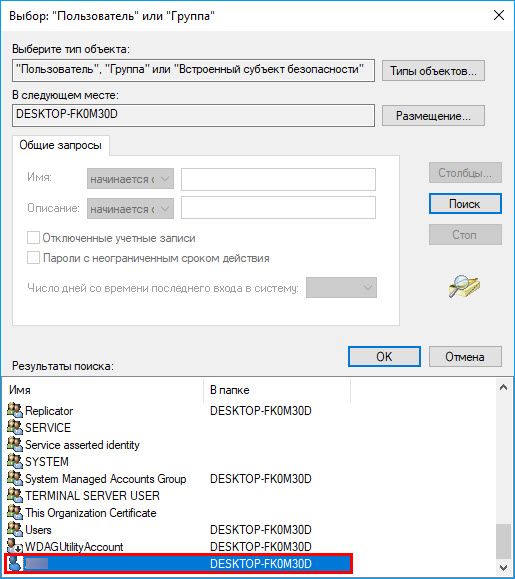
Task: Click the magnifier search folder icon
Action: coord(464,286)
